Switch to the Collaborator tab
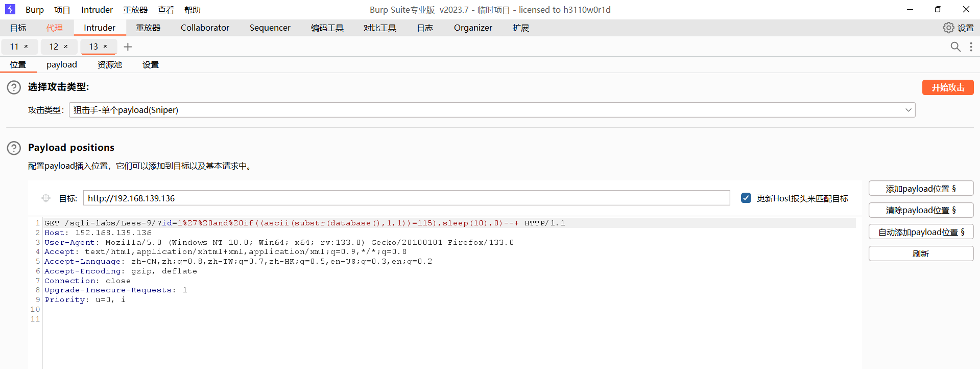Viewport: 980px width, 369px height. pos(205,28)
